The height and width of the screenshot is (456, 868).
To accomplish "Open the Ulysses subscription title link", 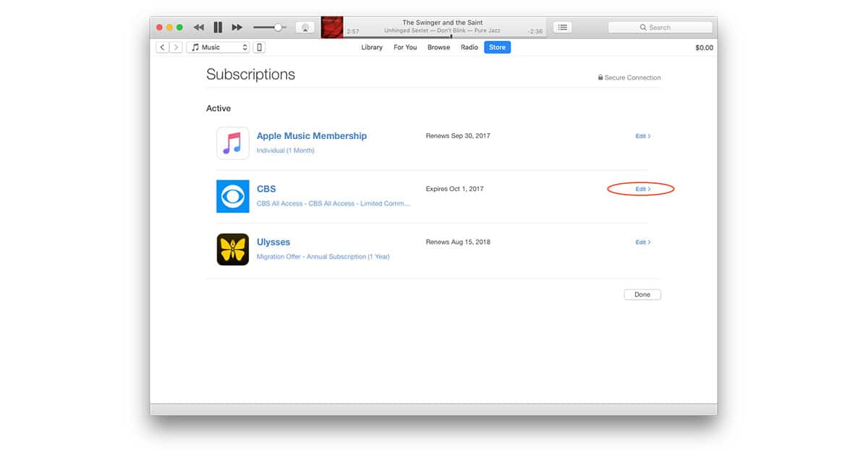I will pos(273,242).
